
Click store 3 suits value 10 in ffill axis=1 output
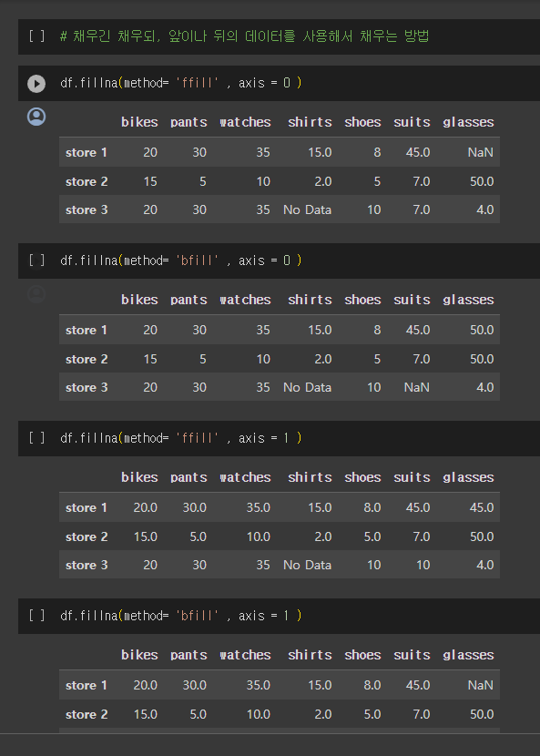click(x=423, y=565)
